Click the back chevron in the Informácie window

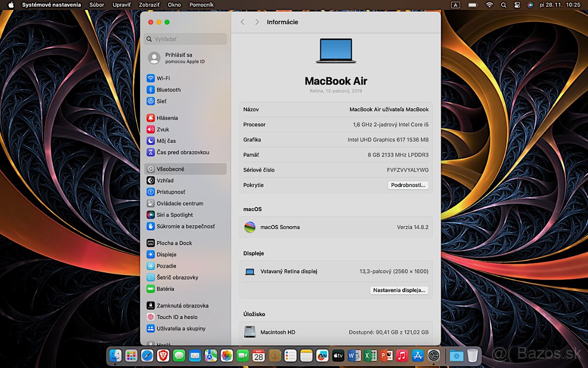pyautogui.click(x=242, y=22)
